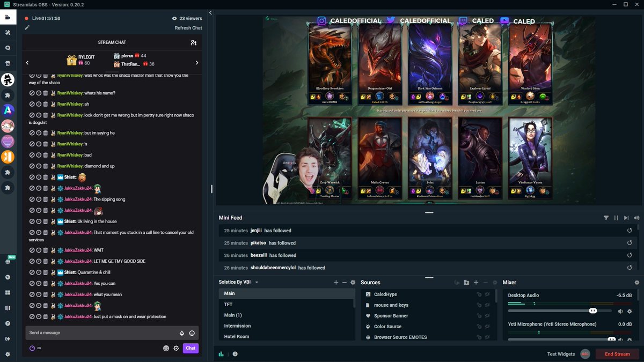Image resolution: width=644 pixels, height=362 pixels.
Task: Toggle Studio Mode columns icon in sidebar
Action: [x=8, y=308]
